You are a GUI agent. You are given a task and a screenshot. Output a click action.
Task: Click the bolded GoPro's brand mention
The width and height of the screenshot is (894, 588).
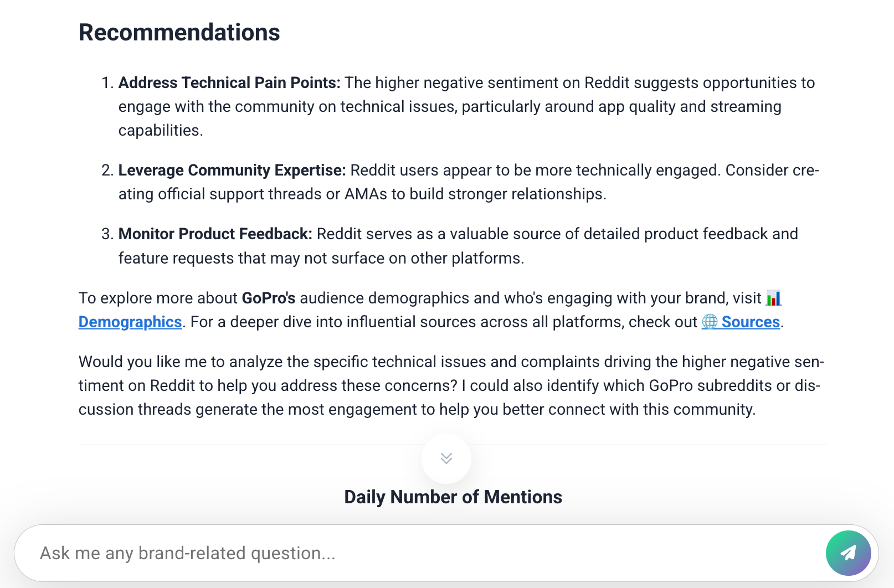pos(268,298)
